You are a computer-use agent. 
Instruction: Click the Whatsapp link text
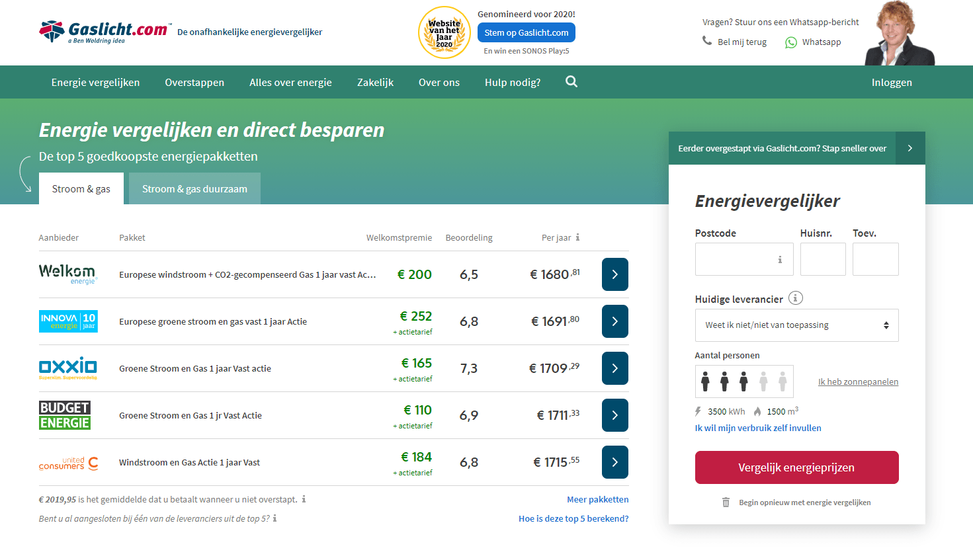(822, 42)
